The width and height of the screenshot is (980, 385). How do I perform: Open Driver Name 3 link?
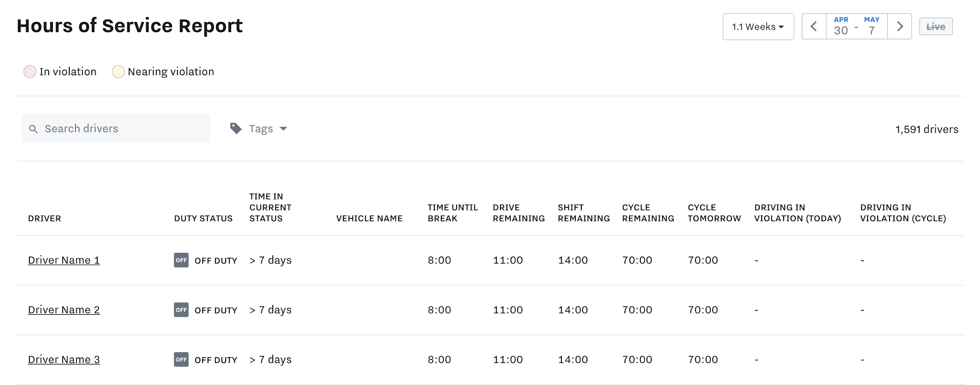(x=64, y=360)
